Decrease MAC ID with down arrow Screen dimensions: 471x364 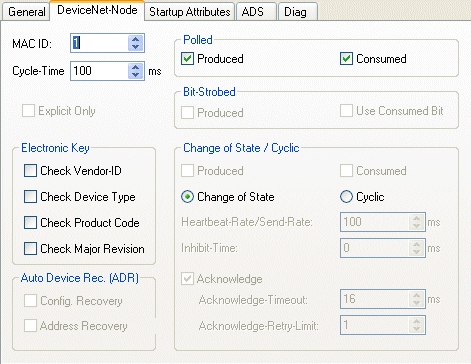coord(135,47)
